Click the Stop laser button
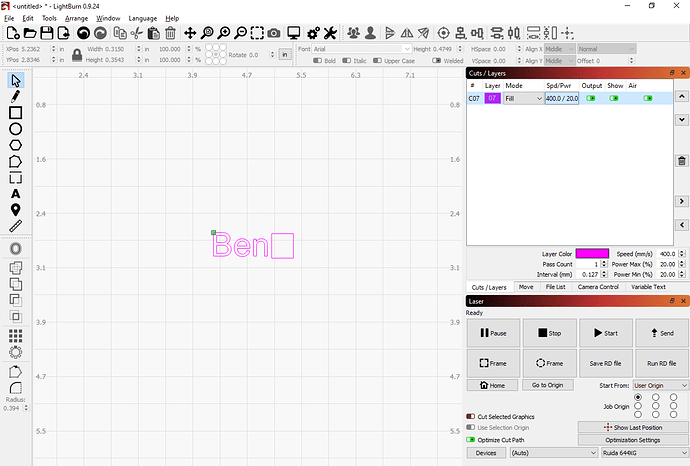Screen dimensions: 690x466 pyautogui.click(x=550, y=333)
